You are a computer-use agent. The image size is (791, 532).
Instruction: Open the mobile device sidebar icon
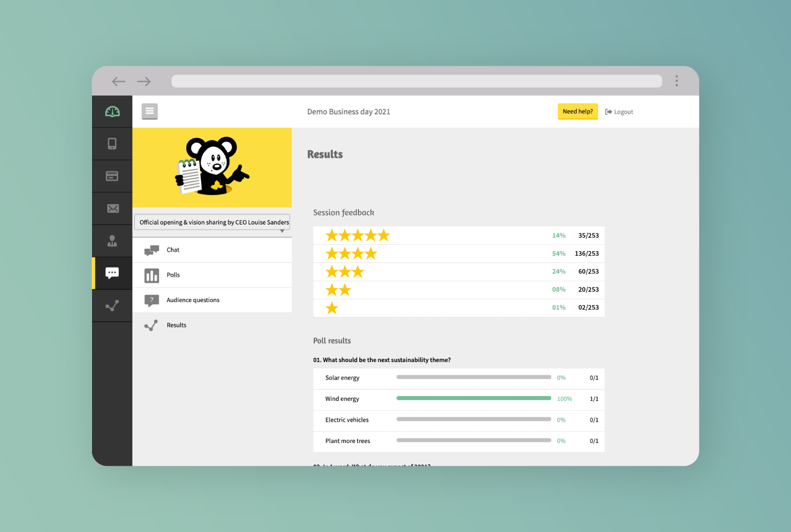(x=112, y=144)
